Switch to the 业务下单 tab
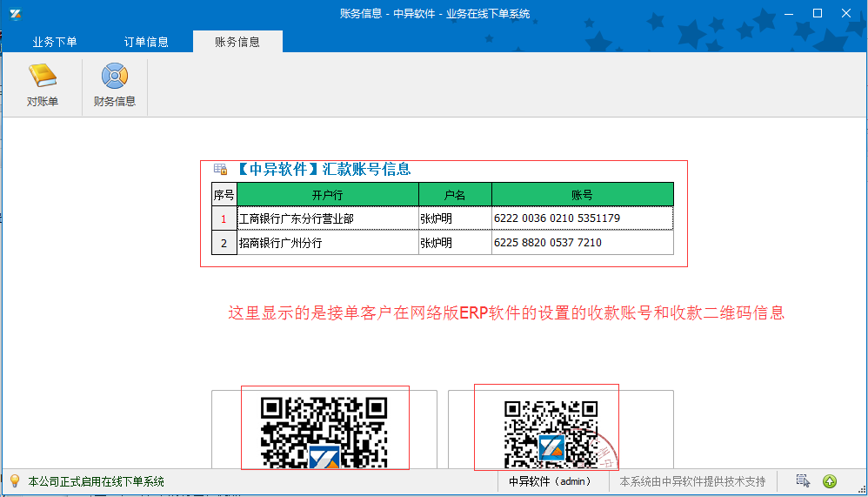The height and width of the screenshot is (497, 868). coord(55,42)
